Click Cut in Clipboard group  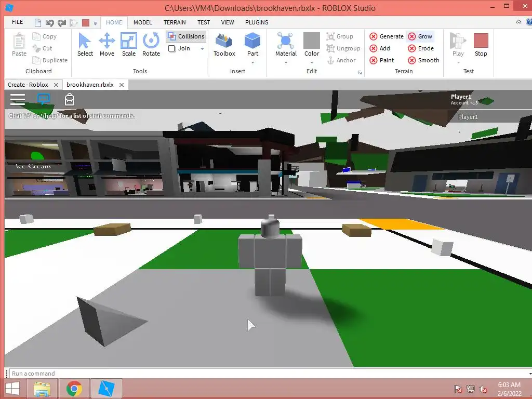click(x=42, y=48)
